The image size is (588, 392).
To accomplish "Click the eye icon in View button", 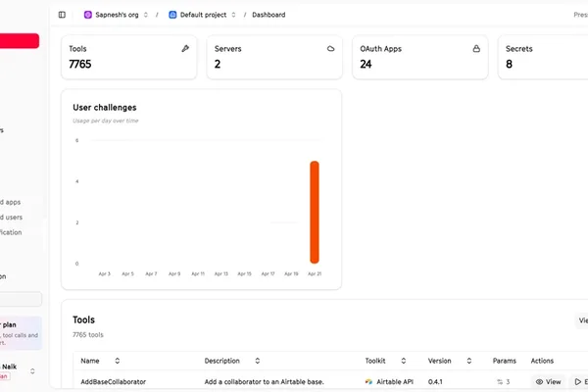I will [x=539, y=381].
